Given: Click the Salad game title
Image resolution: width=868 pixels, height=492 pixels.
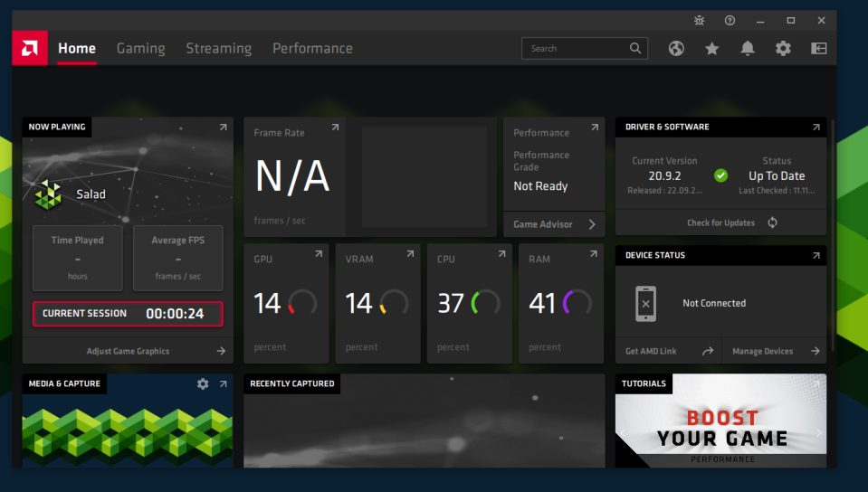Looking at the screenshot, I should [91, 194].
